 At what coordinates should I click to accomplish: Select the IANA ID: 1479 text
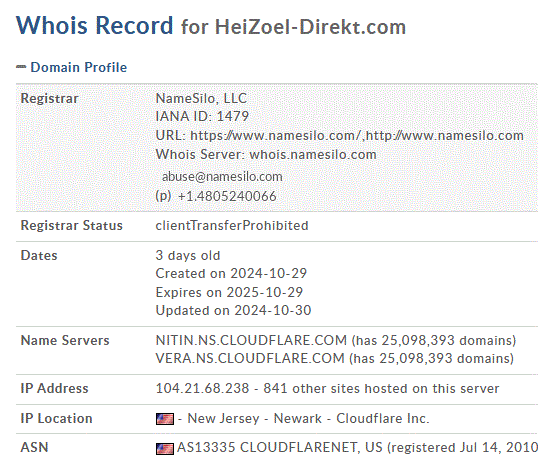[202, 117]
